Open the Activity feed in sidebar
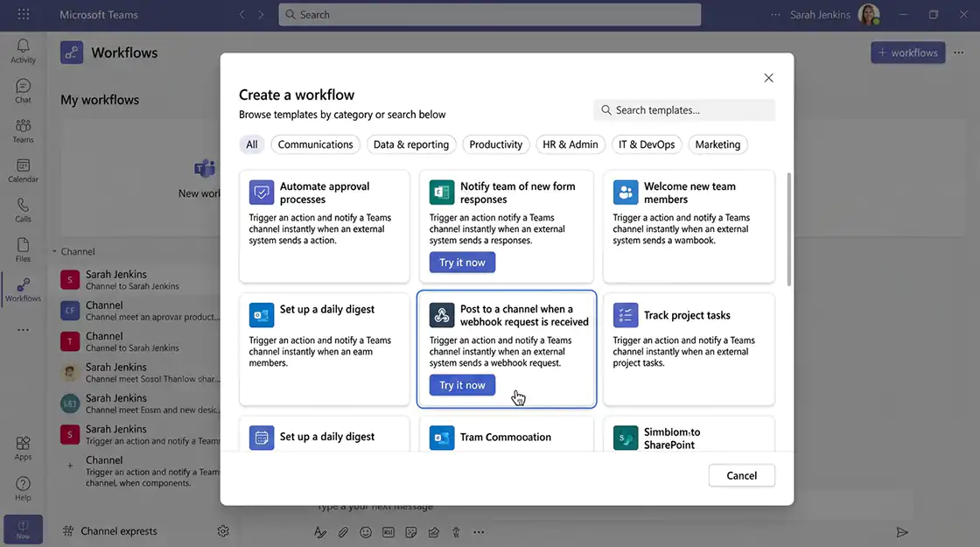The height and width of the screenshot is (547, 980). 23,52
